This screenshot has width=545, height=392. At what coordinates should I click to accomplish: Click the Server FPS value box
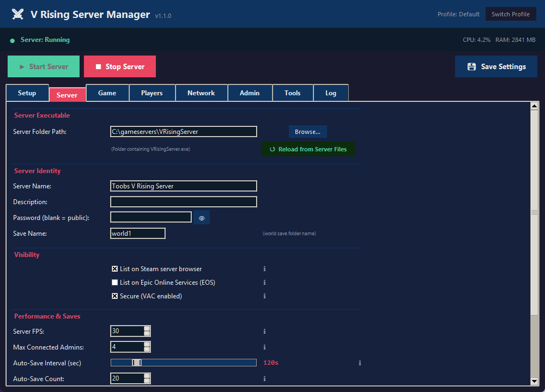tap(127, 331)
